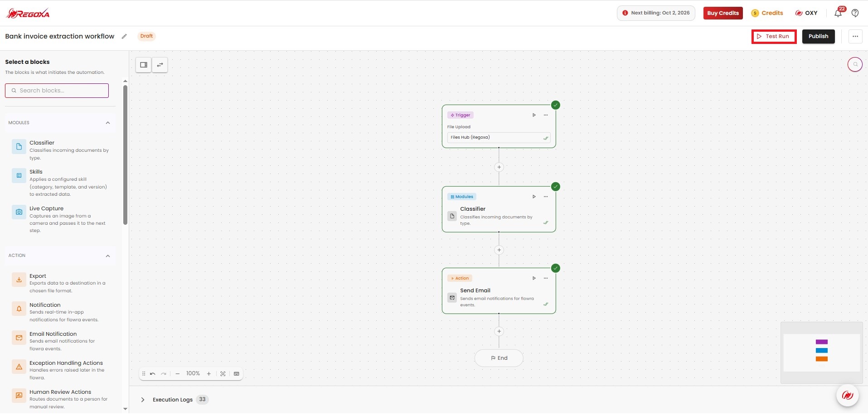
Task: Add block after Classifier with plus
Action: pyautogui.click(x=499, y=250)
